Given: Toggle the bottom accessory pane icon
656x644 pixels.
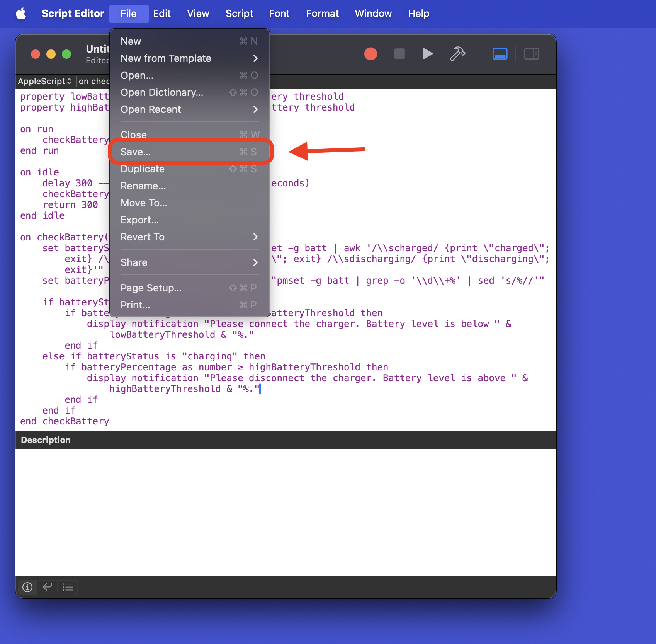Looking at the screenshot, I should [x=500, y=54].
